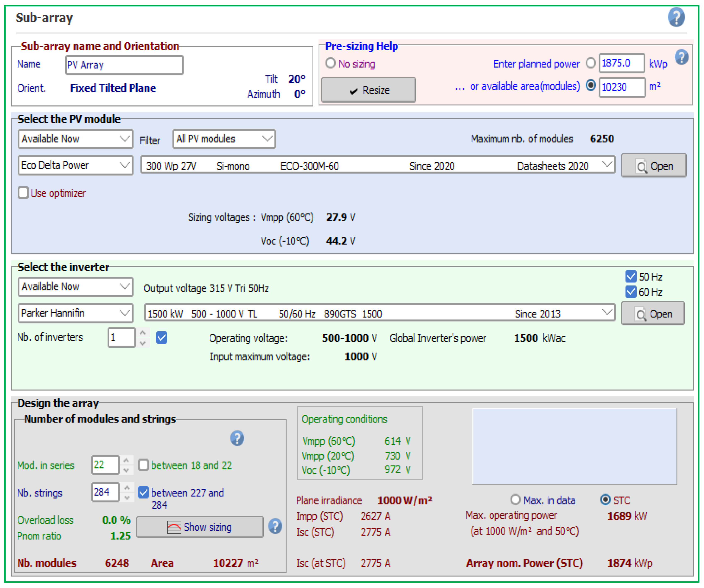Viewport: 704px width, 588px height.
Task: Click the help icon above modules and strings
Action: pyautogui.click(x=237, y=438)
